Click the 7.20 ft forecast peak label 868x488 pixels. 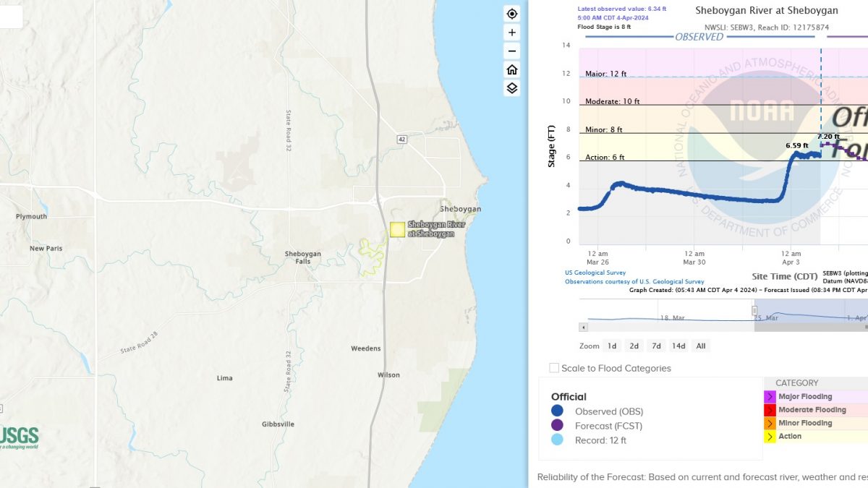tap(829, 136)
